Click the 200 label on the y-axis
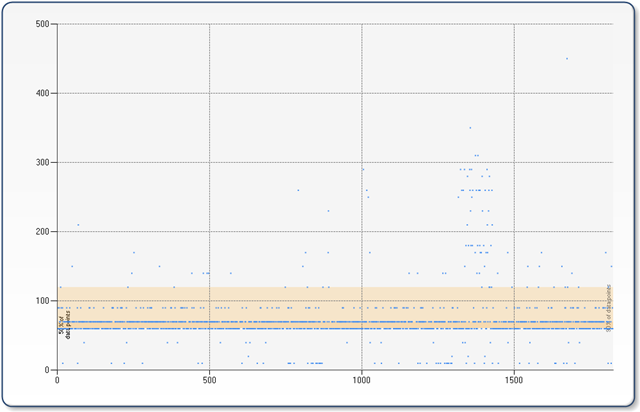Screen dimensions: 640x412 point(42,232)
